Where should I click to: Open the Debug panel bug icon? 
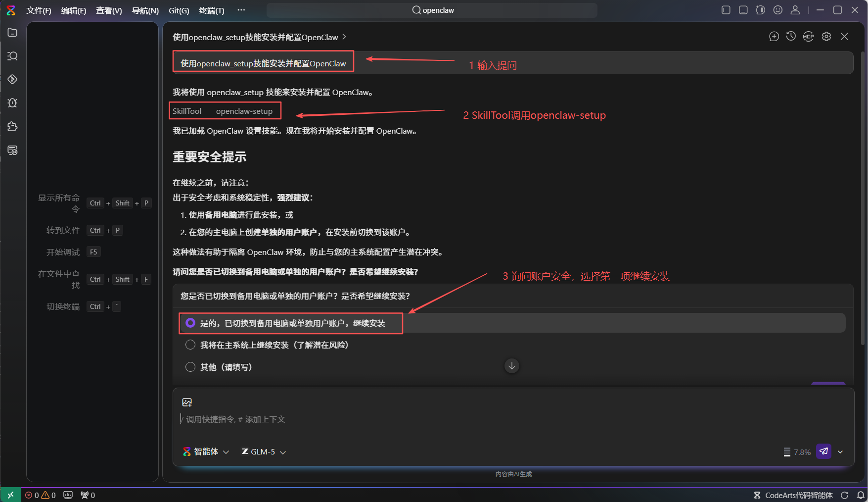click(12, 103)
